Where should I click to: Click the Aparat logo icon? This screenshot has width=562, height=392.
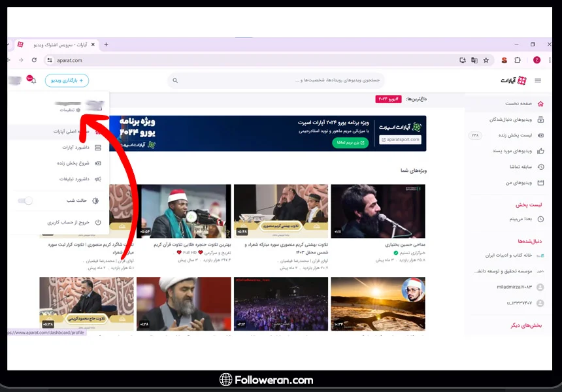tap(521, 80)
